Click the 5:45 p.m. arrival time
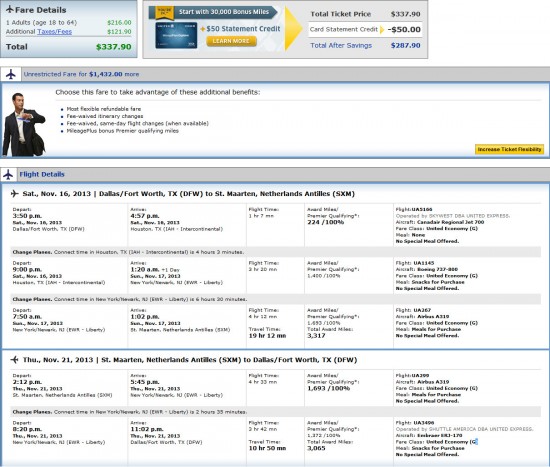The height and width of the screenshot is (467, 550). [x=145, y=382]
